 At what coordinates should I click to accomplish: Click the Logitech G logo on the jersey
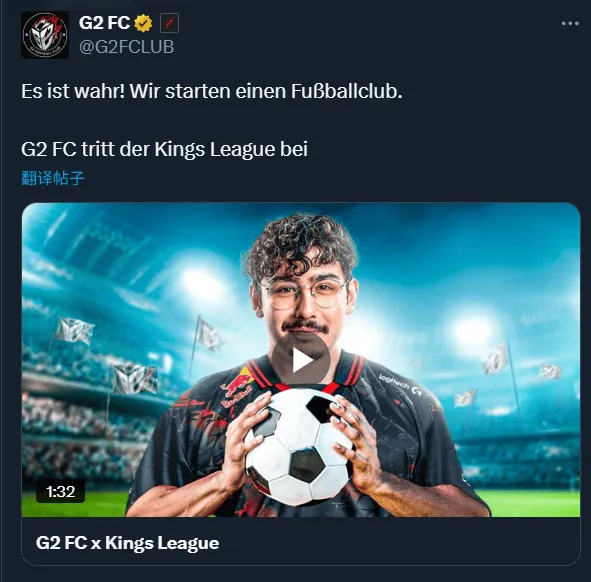click(x=400, y=384)
